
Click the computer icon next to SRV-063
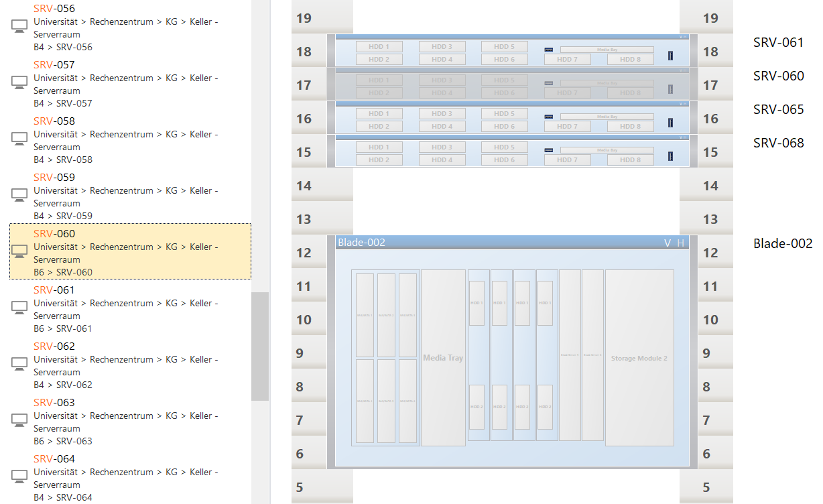pos(19,420)
